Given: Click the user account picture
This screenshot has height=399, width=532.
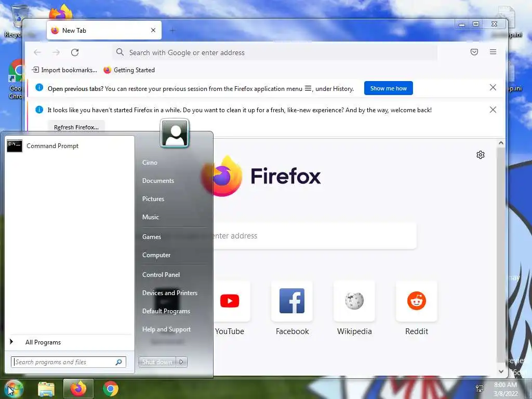Looking at the screenshot, I should pyautogui.click(x=175, y=133).
